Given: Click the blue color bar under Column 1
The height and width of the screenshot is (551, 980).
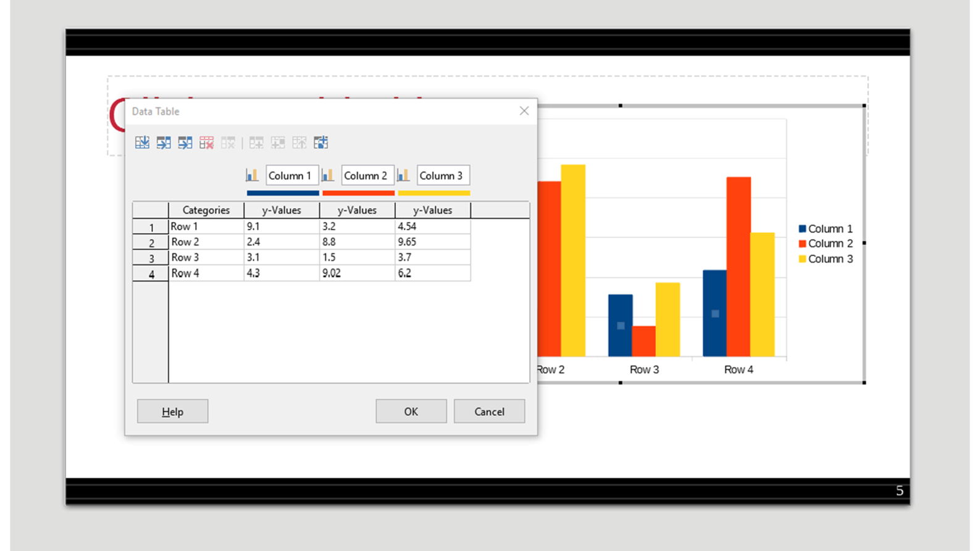Looking at the screenshot, I should 283,193.
